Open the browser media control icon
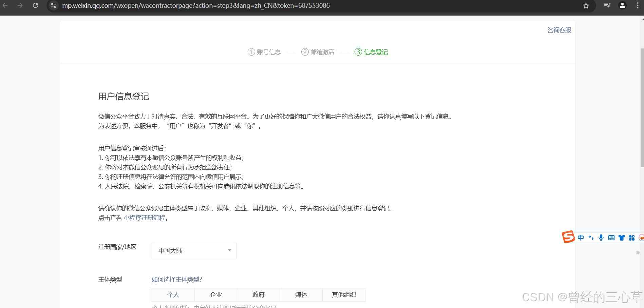The width and height of the screenshot is (644, 308). click(x=607, y=5)
